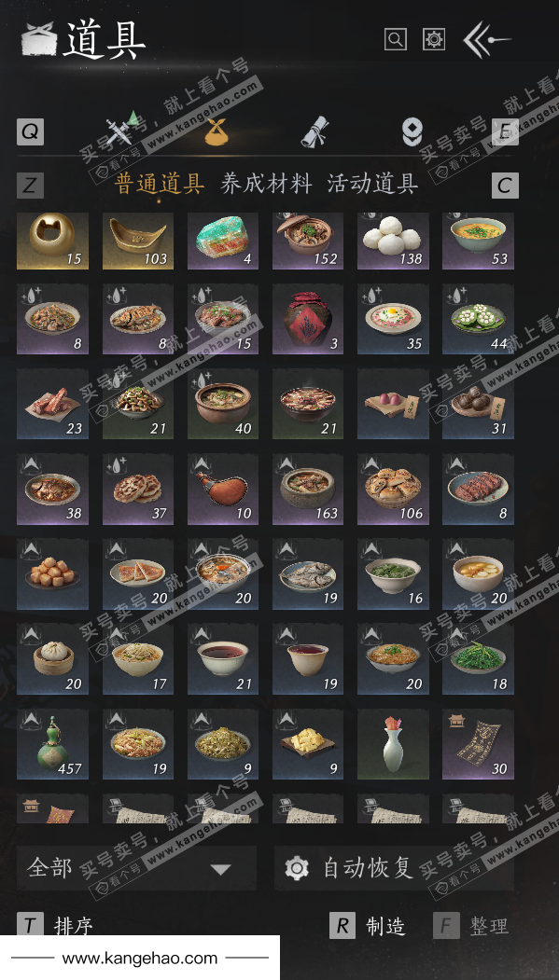Expand the 全部 filter dropdown

(136, 868)
